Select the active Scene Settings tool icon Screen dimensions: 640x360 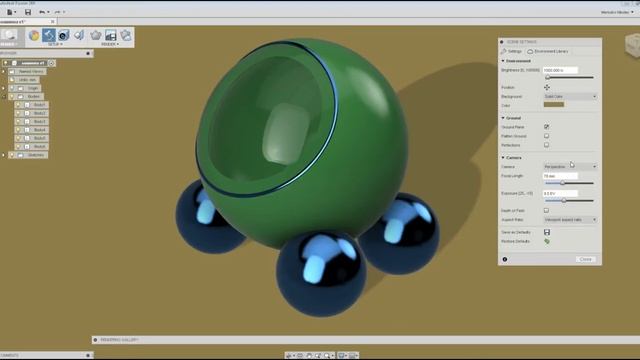[x=49, y=35]
